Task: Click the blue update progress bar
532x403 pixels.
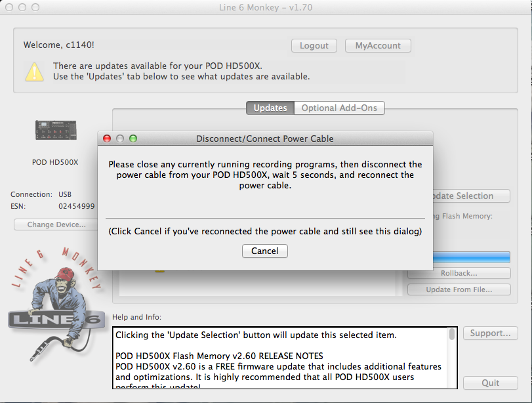Action: pyautogui.click(x=472, y=257)
